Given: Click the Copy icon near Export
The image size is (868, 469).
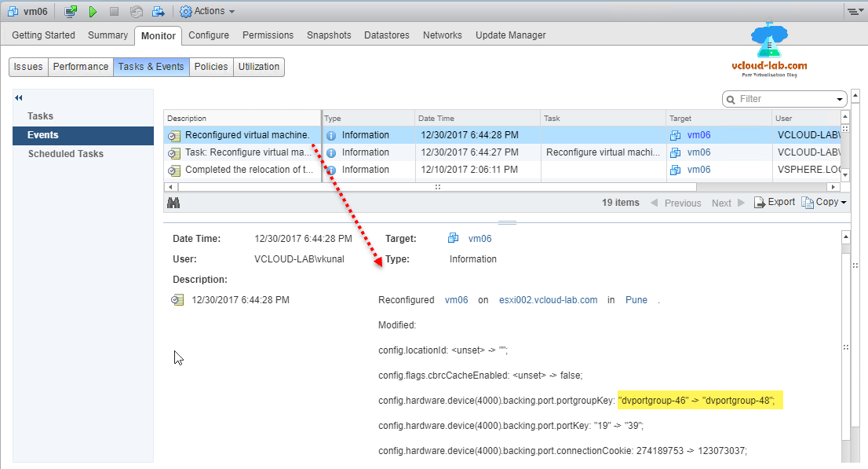Looking at the screenshot, I should tap(808, 202).
